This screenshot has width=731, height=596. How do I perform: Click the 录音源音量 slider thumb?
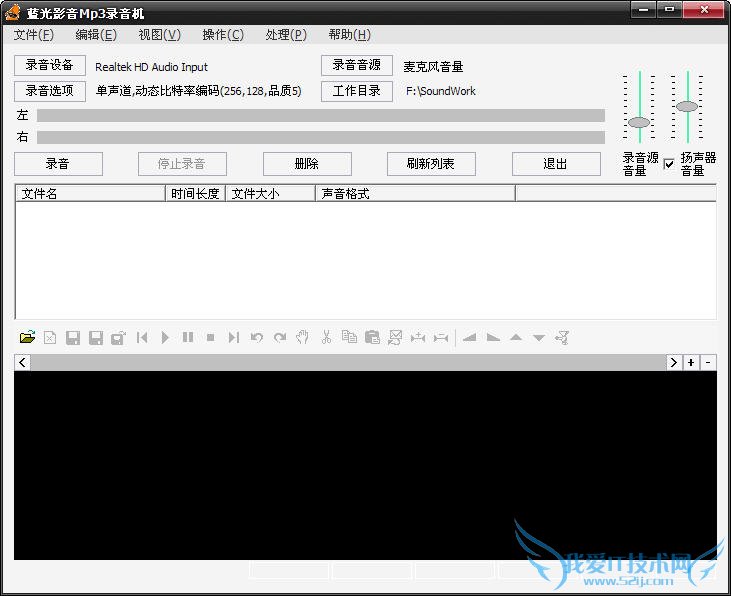(639, 123)
